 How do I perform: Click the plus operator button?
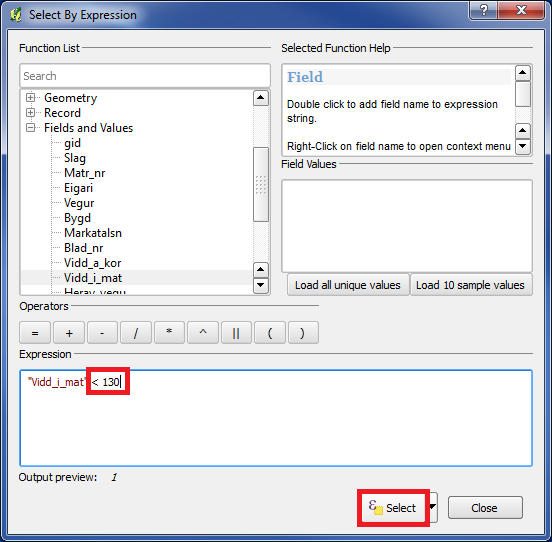click(x=69, y=332)
